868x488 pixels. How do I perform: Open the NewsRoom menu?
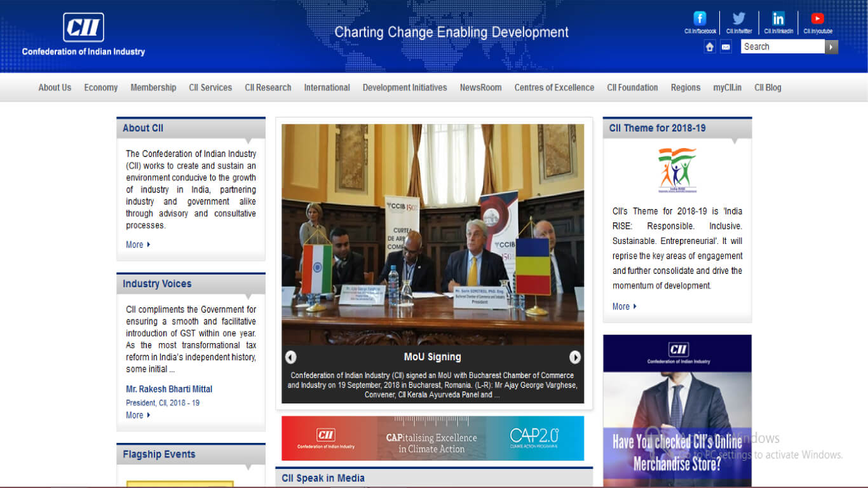[x=480, y=88]
